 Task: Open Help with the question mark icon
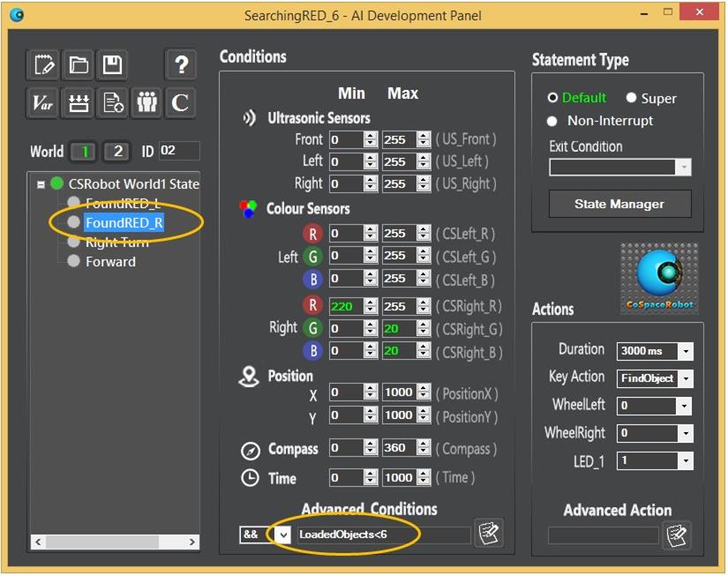pyautogui.click(x=180, y=64)
